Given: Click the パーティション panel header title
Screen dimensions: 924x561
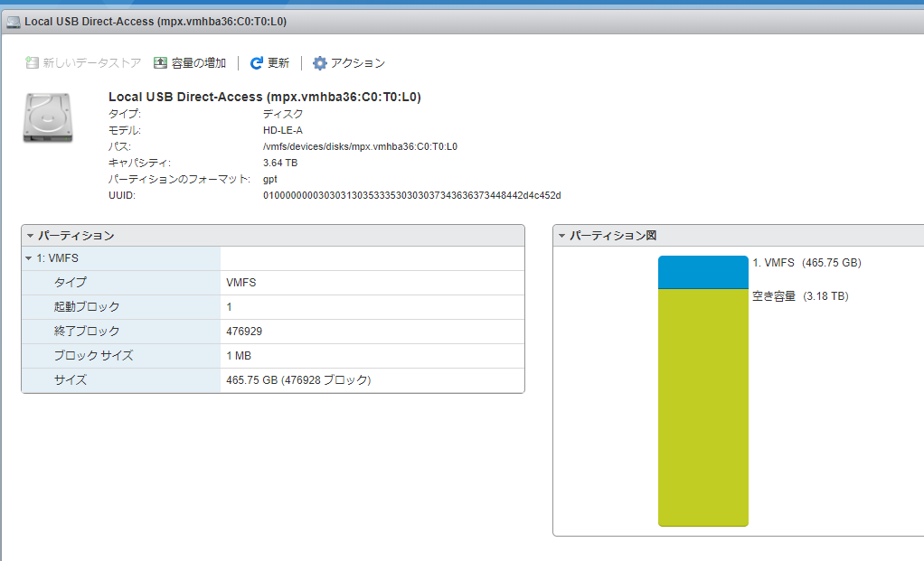Looking at the screenshot, I should coord(76,236).
